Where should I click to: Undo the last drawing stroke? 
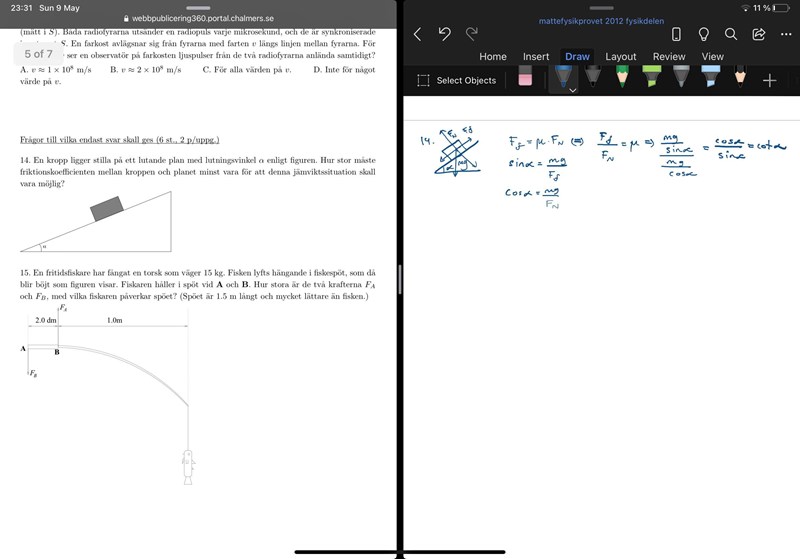[445, 34]
